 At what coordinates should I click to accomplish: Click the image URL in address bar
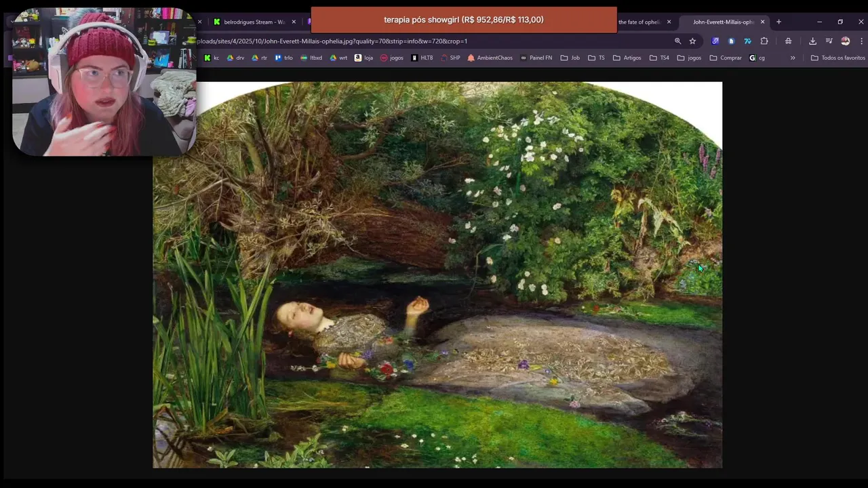[x=332, y=41]
